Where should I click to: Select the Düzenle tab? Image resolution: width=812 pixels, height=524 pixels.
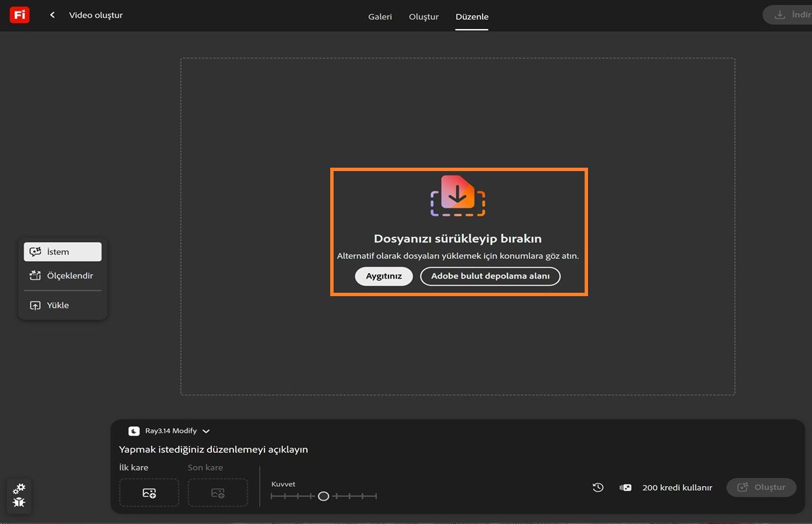tap(472, 16)
